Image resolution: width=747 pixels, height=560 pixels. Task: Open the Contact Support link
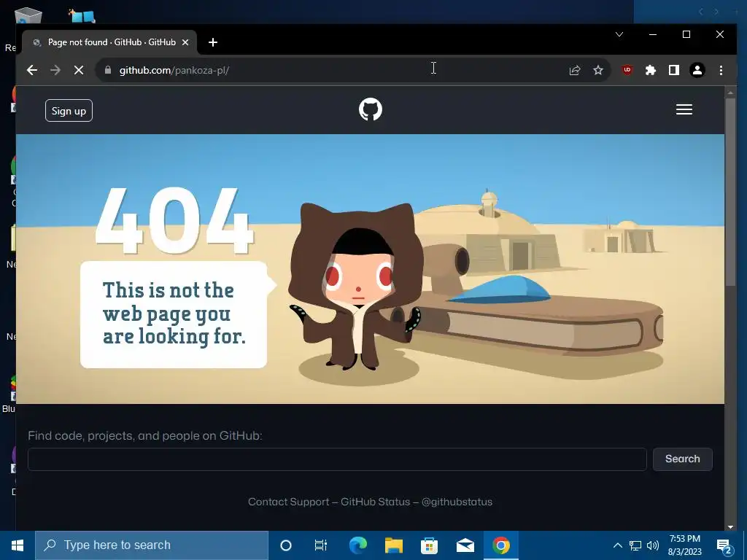pos(288,502)
